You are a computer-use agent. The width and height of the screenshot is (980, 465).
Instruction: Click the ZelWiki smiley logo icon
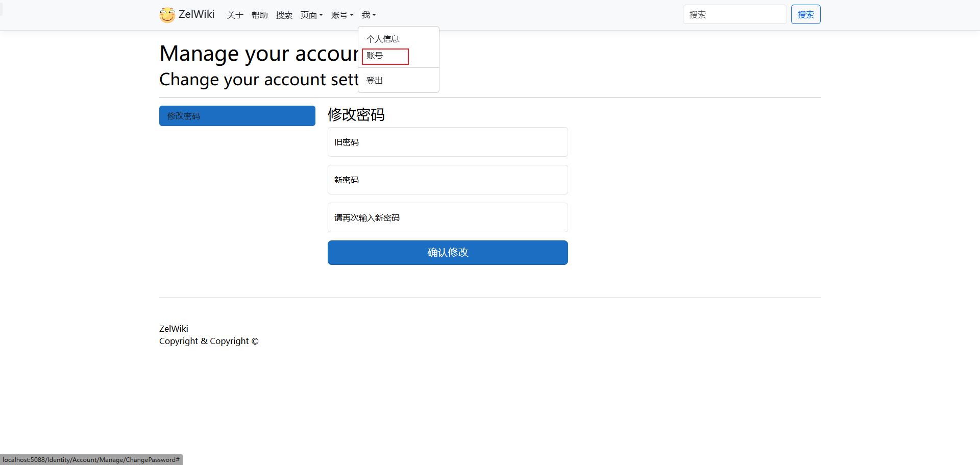[167, 15]
